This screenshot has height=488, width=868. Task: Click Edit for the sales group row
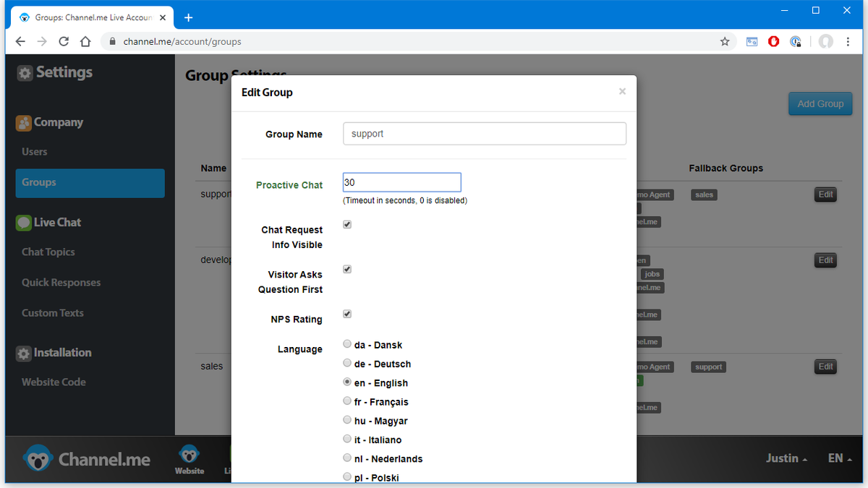825,367
